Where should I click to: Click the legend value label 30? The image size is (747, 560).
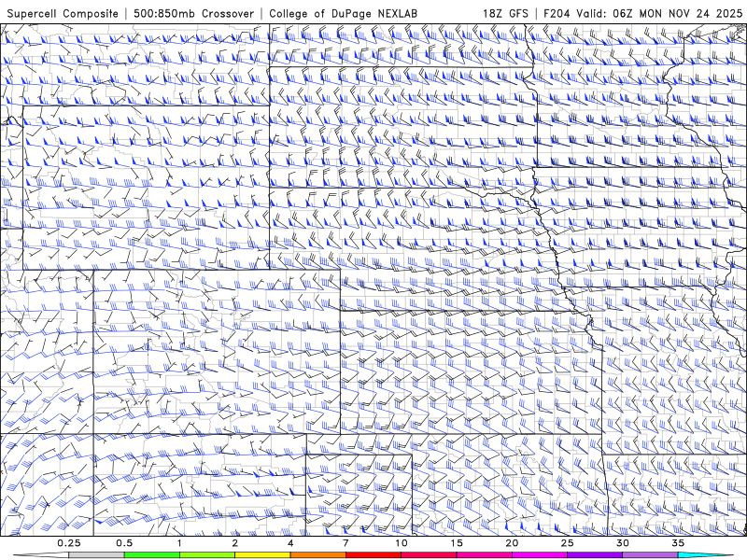[622, 543]
